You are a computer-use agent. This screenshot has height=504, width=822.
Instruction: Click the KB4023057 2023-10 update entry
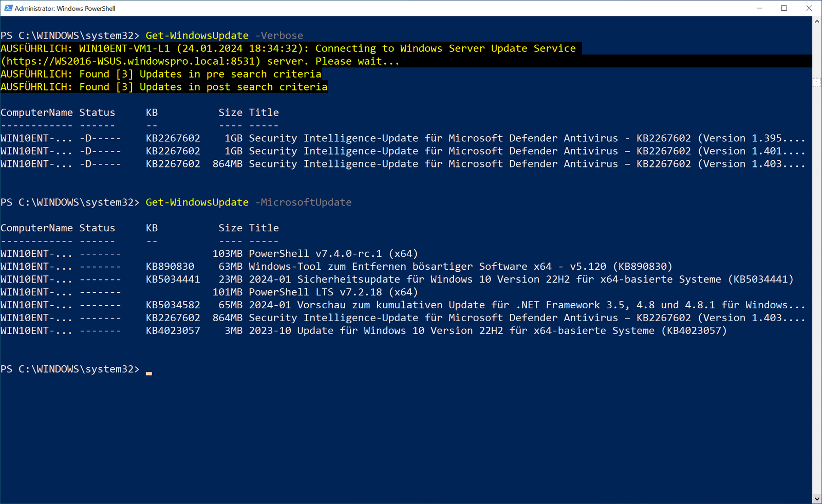click(x=360, y=330)
